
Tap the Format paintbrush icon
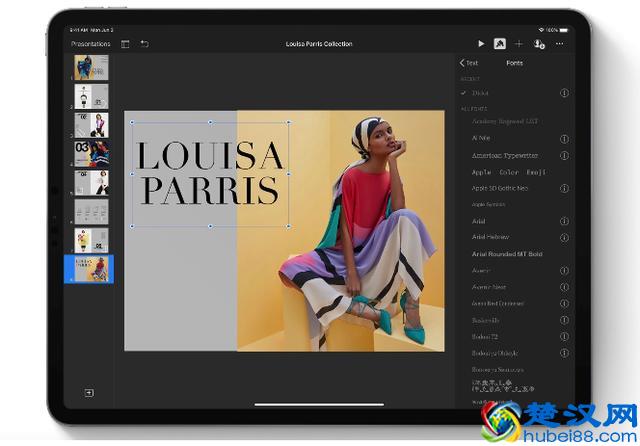(x=500, y=44)
